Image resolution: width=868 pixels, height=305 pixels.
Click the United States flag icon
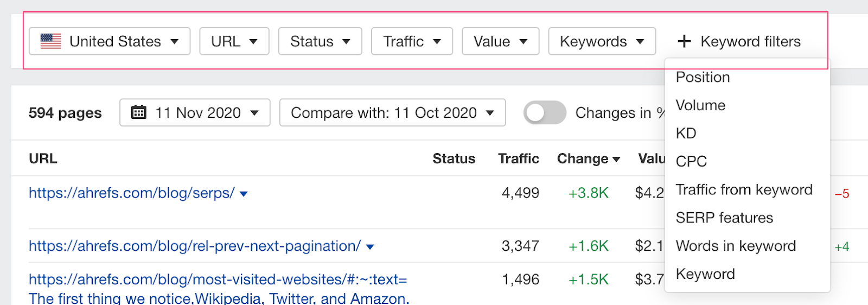point(51,41)
